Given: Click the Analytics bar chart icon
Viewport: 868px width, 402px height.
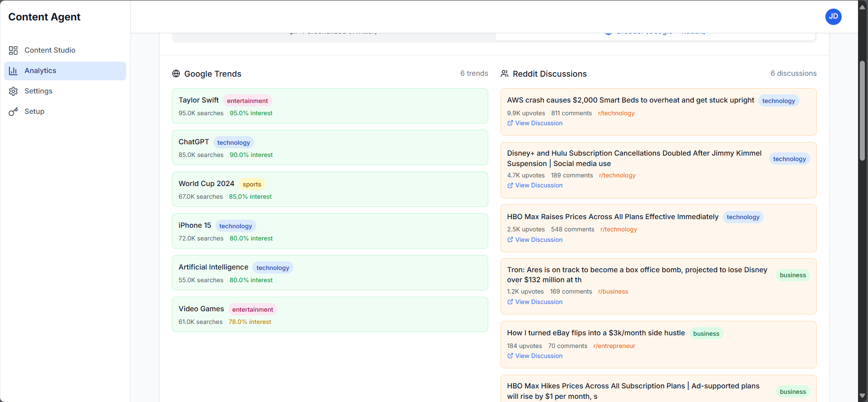Looking at the screenshot, I should coord(13,71).
